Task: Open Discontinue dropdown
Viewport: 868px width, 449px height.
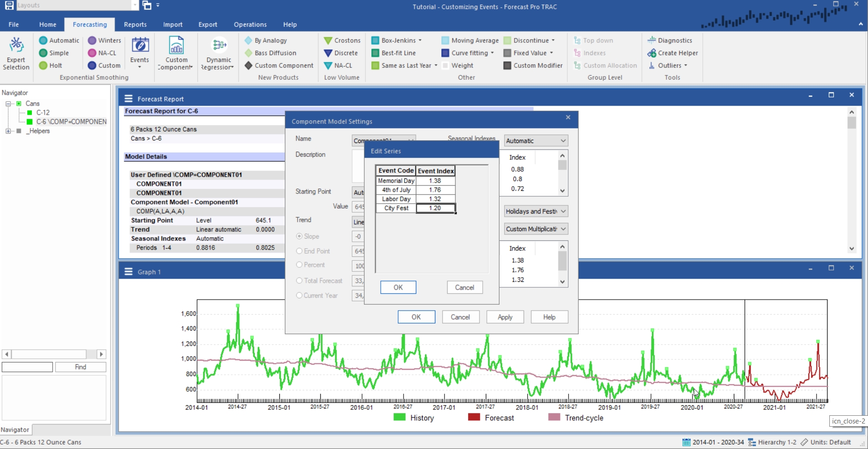Action: pos(553,41)
